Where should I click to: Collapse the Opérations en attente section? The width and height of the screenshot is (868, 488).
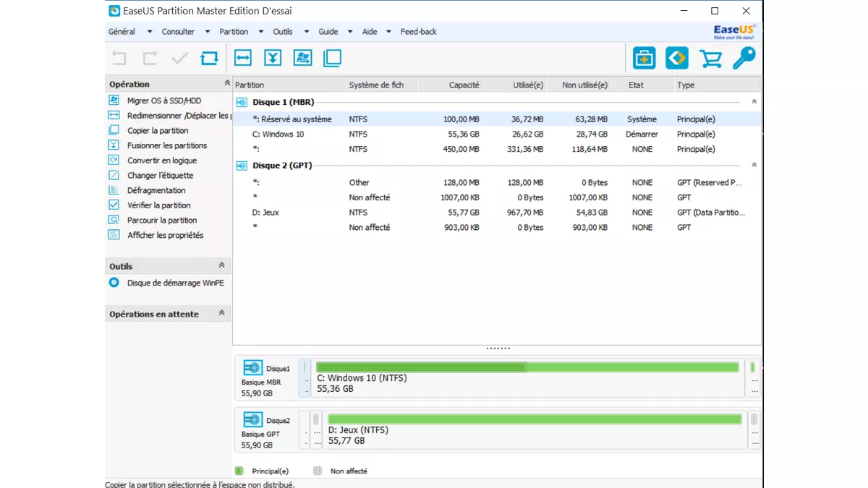223,313
